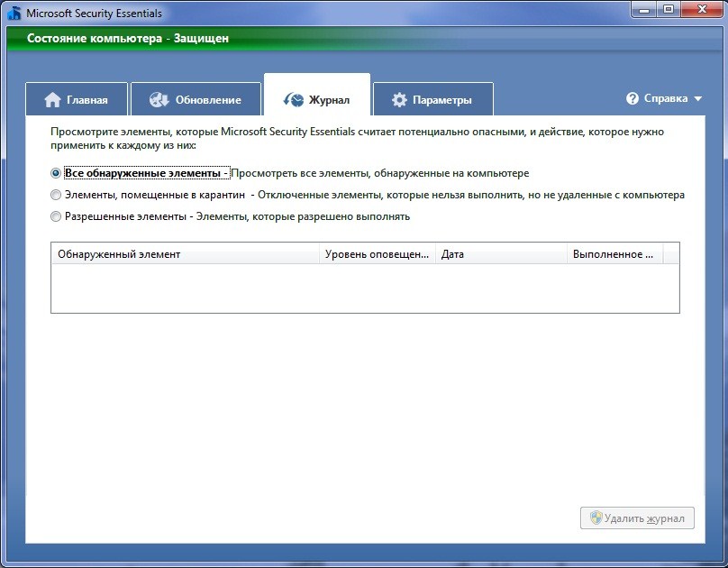728x568 pixels.
Task: Open the Главная tab
Action: tap(77, 99)
